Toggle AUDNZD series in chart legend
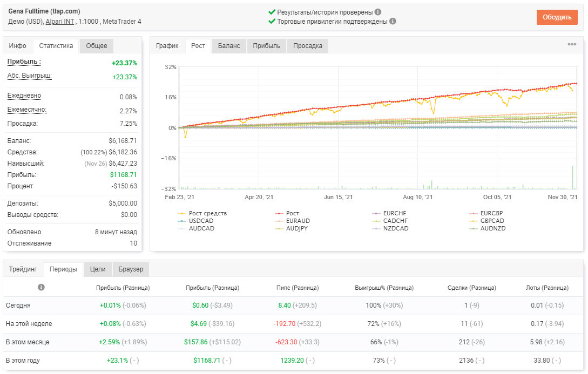The height and width of the screenshot is (374, 588). coord(488,228)
